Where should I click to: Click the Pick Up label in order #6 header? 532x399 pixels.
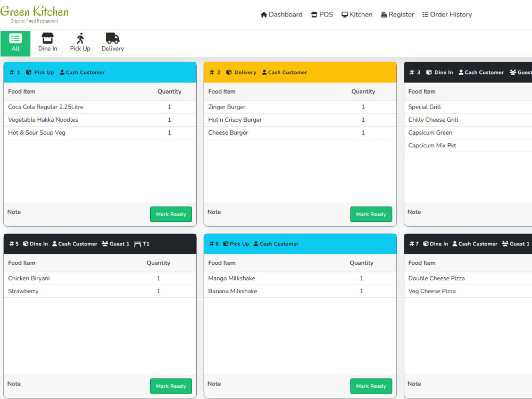(x=239, y=244)
